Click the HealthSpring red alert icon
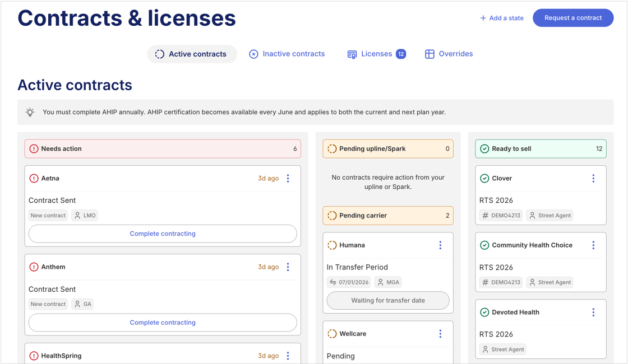 [x=34, y=356]
